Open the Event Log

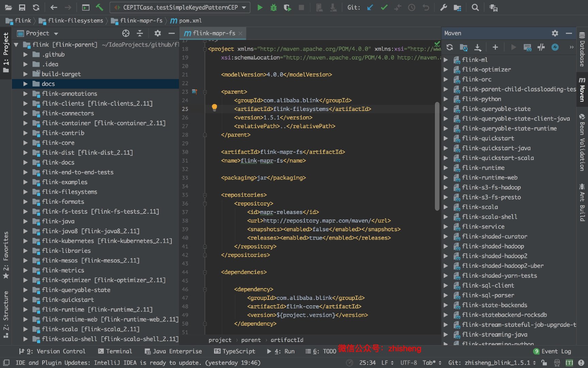552,351
